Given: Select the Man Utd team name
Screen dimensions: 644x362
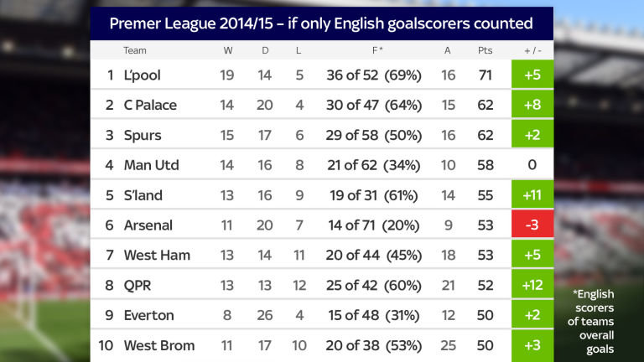Looking at the screenshot, I should coord(151,165).
